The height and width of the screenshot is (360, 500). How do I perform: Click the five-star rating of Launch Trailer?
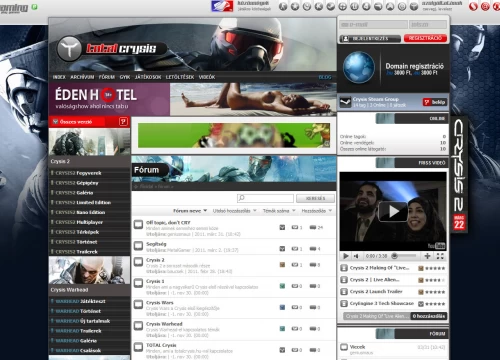435,292
